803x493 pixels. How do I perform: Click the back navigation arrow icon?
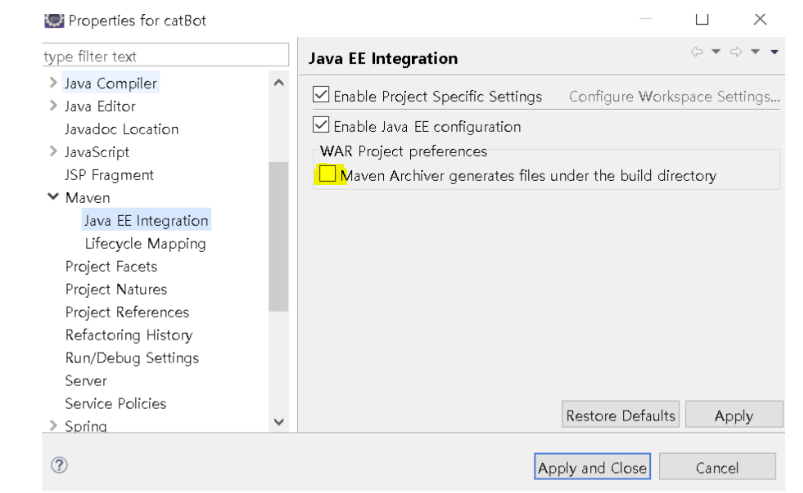click(x=698, y=52)
